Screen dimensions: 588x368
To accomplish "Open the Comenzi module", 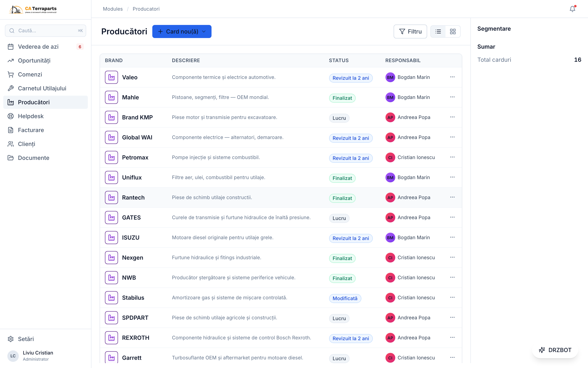I will 46,74.
